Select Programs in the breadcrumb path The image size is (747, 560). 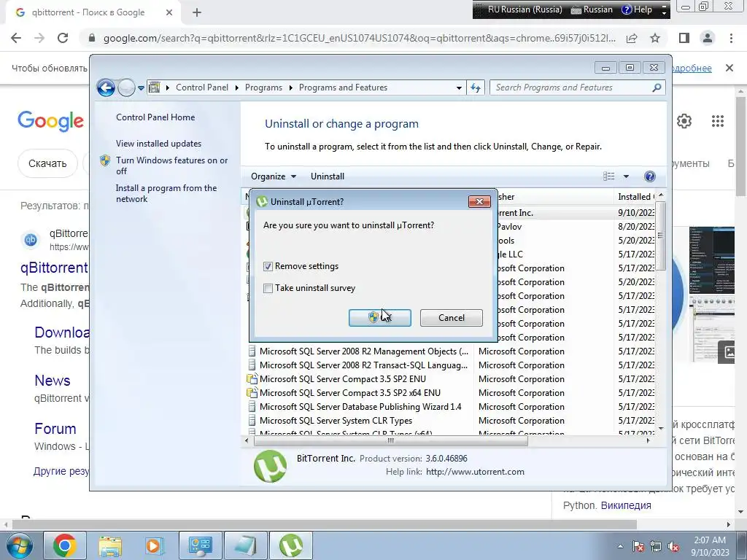tap(263, 87)
